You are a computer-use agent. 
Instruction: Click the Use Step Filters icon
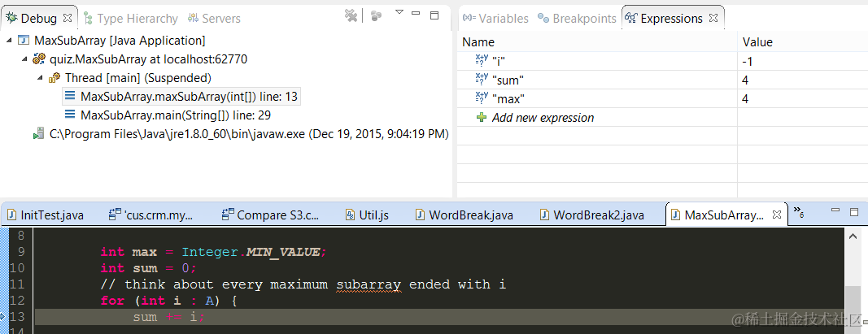pos(377,15)
